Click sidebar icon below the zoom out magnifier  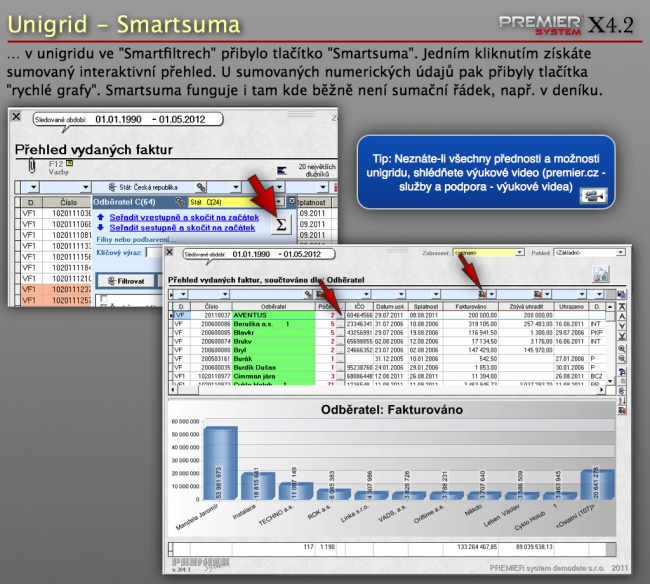click(622, 371)
